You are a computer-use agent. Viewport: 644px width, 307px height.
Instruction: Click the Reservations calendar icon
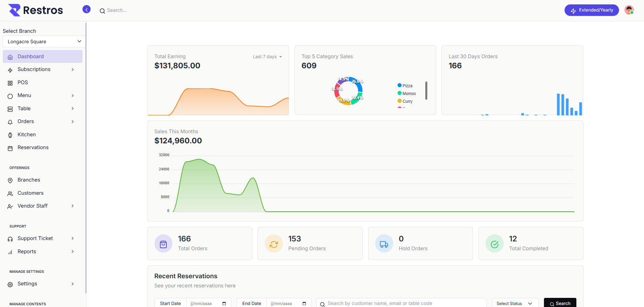pos(10,148)
